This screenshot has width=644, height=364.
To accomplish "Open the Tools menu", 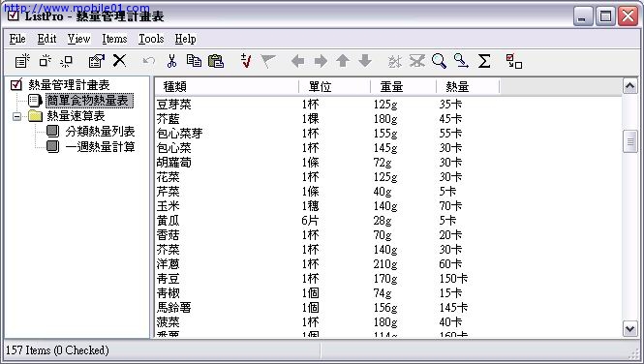I will (151, 39).
